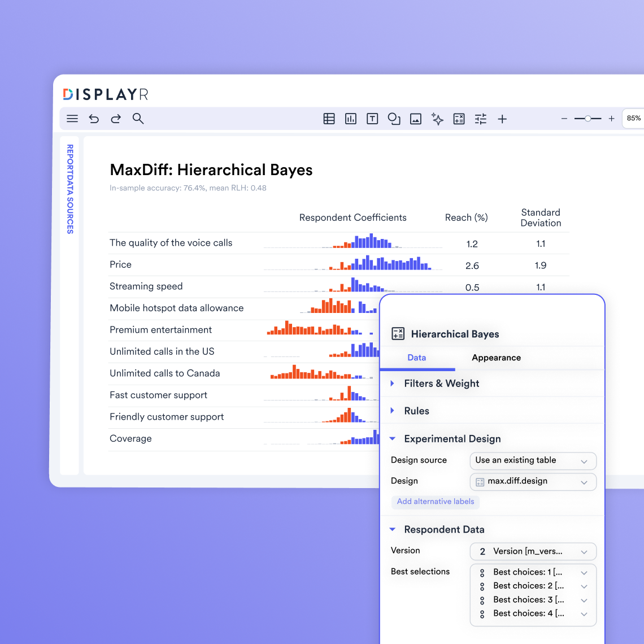Switch to the Appearance tab
Viewport: 644px width, 644px height.
point(496,358)
